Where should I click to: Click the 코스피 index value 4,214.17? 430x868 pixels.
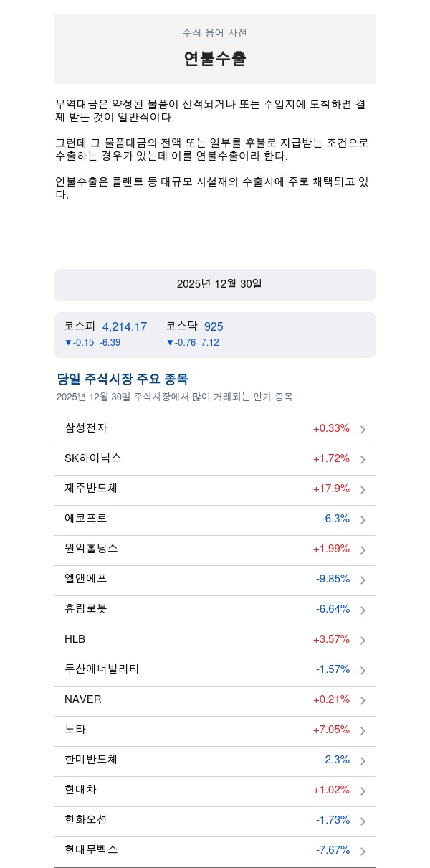click(x=125, y=326)
